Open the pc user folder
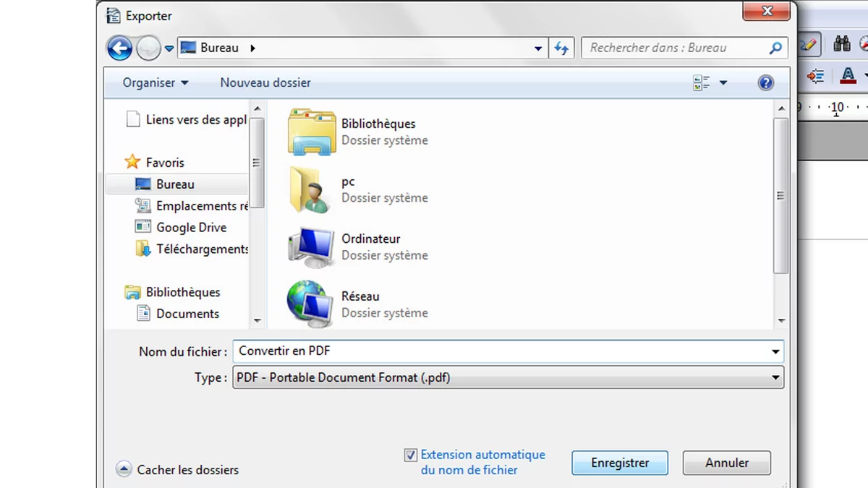The image size is (868, 488). (311, 189)
